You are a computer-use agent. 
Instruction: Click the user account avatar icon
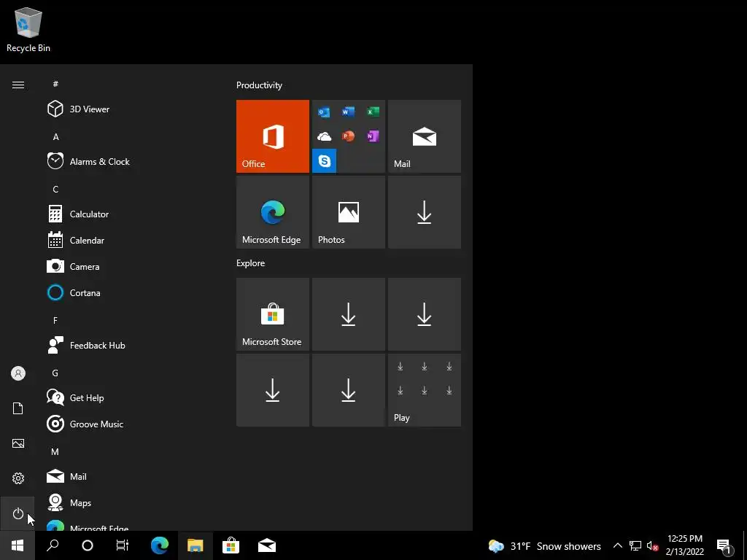(18, 373)
